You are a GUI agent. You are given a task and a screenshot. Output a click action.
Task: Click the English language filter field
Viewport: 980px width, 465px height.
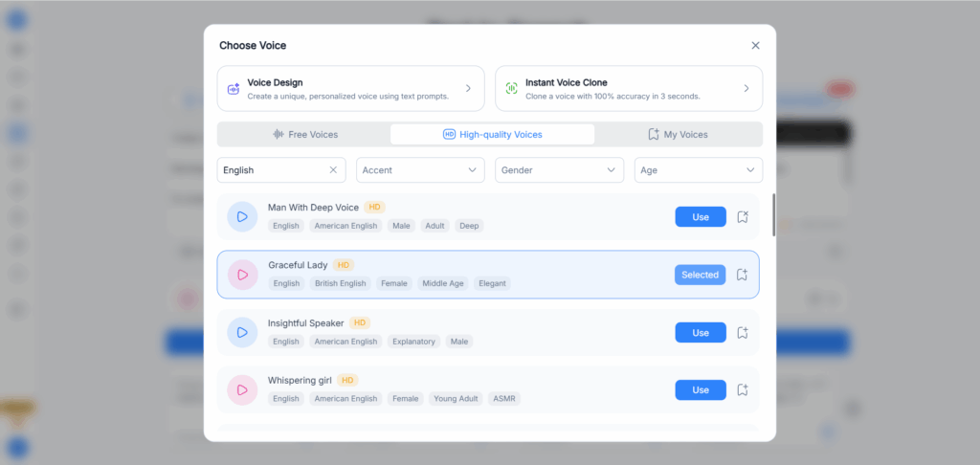[x=281, y=170]
